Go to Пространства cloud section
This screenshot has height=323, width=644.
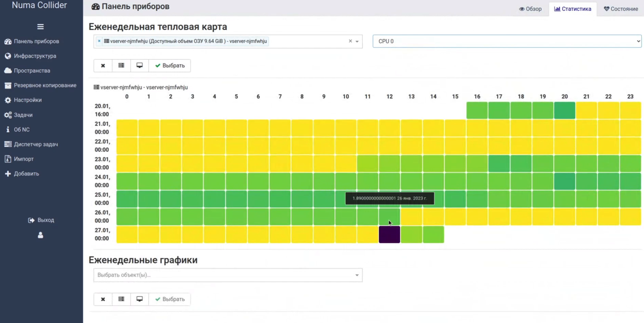pyautogui.click(x=32, y=71)
